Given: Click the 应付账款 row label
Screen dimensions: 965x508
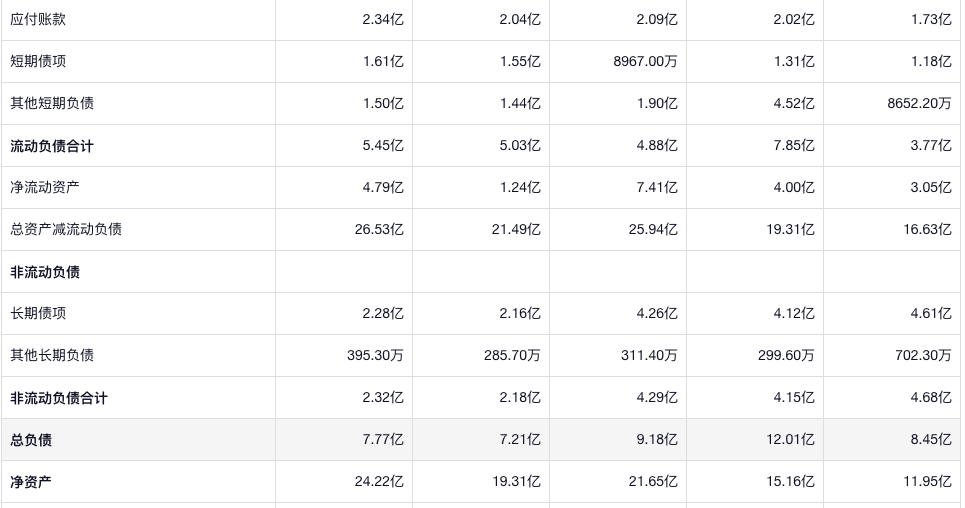Looking at the screenshot, I should [x=38, y=19].
